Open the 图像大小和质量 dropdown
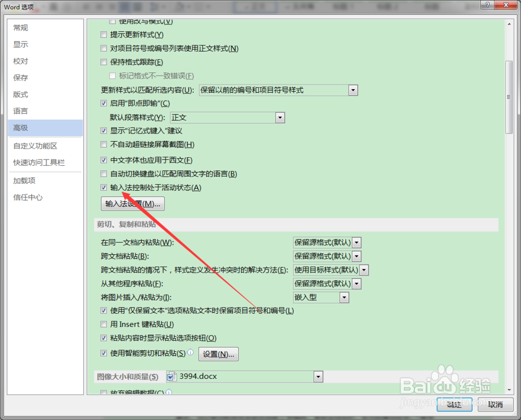This screenshot has width=521, height=420. point(318,376)
